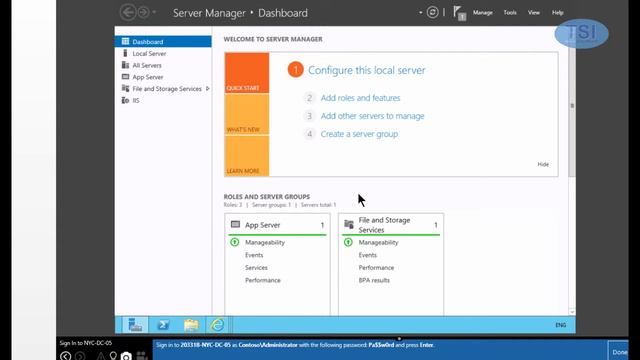
Task: Click the File and Storage Services tile icon
Action: tap(349, 224)
